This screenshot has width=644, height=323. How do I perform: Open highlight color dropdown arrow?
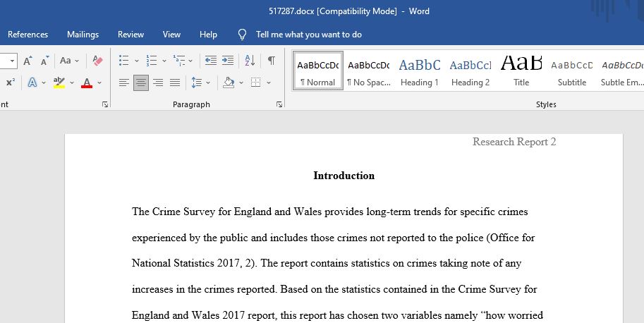pos(72,83)
